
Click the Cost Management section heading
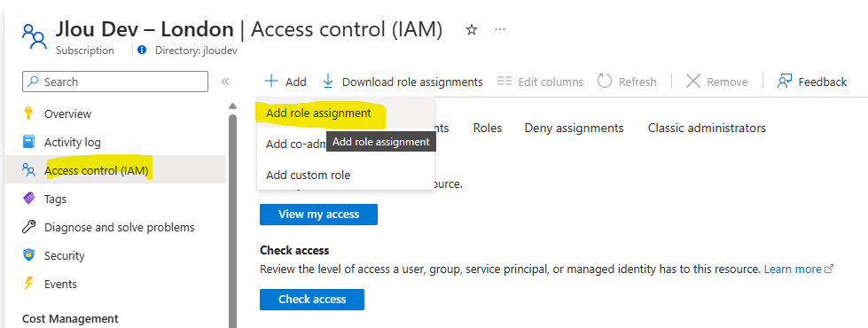(x=70, y=318)
